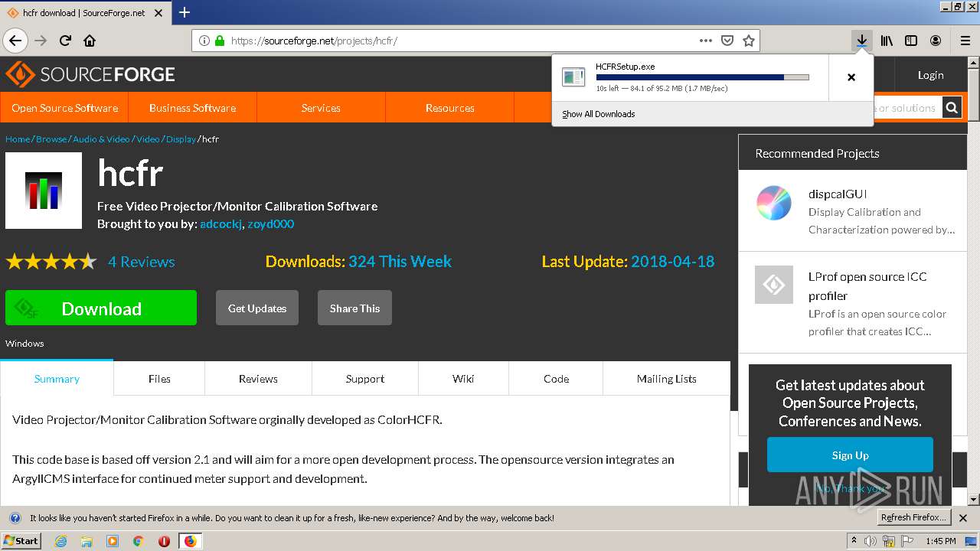The height and width of the screenshot is (551, 980).
Task: Select the Summary tab
Action: (57, 379)
